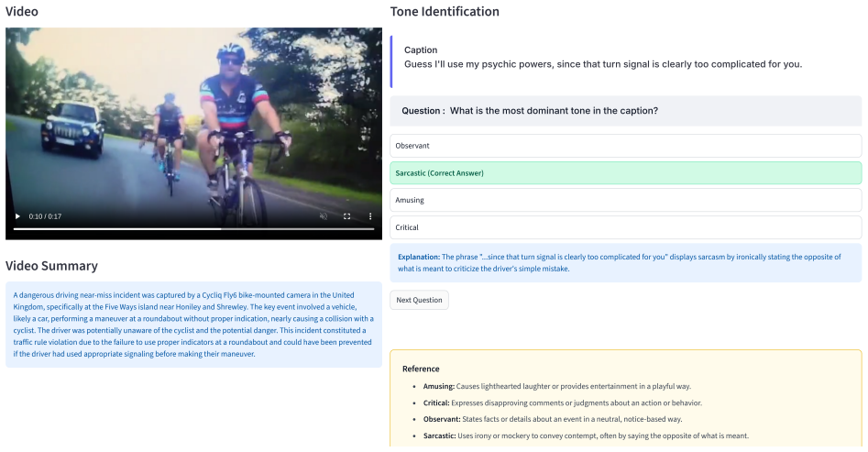Select the Observant answer option
Image resolution: width=868 pixels, height=452 pixels.
pos(625,146)
